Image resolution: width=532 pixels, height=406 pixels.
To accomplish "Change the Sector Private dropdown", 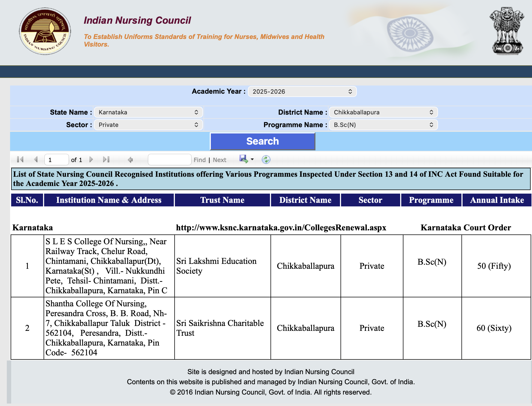I will click(148, 125).
